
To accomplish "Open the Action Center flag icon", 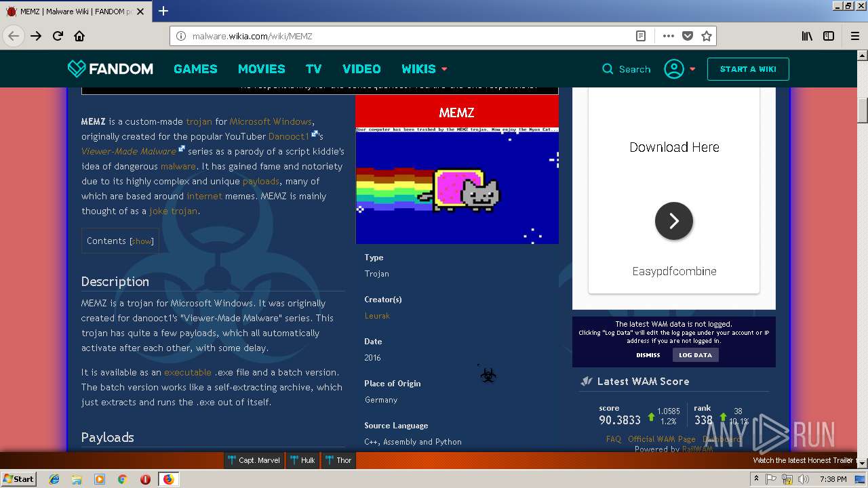I will click(772, 479).
